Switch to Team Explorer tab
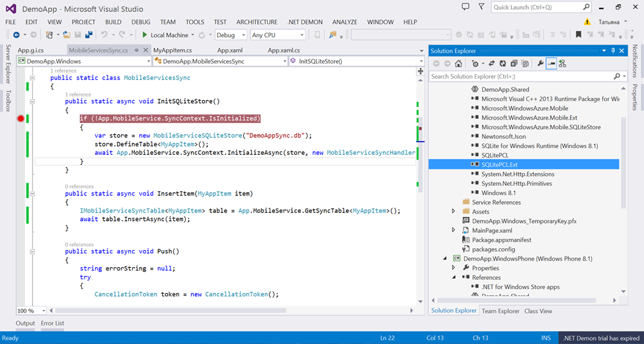Viewport: 644px width, 344px height. tap(501, 311)
